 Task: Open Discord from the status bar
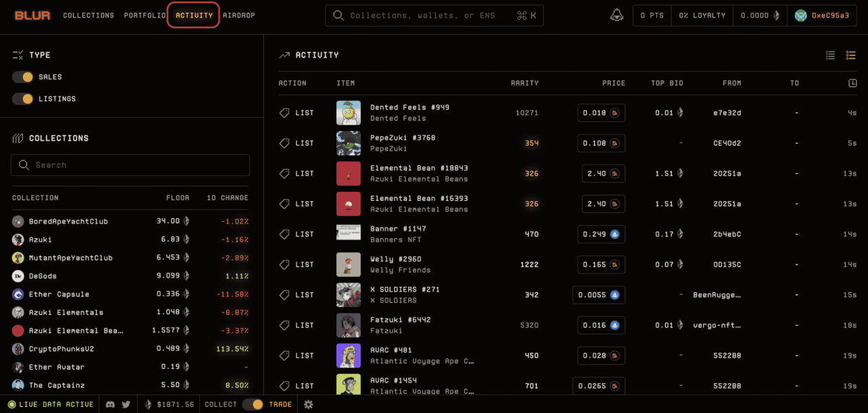click(x=110, y=404)
